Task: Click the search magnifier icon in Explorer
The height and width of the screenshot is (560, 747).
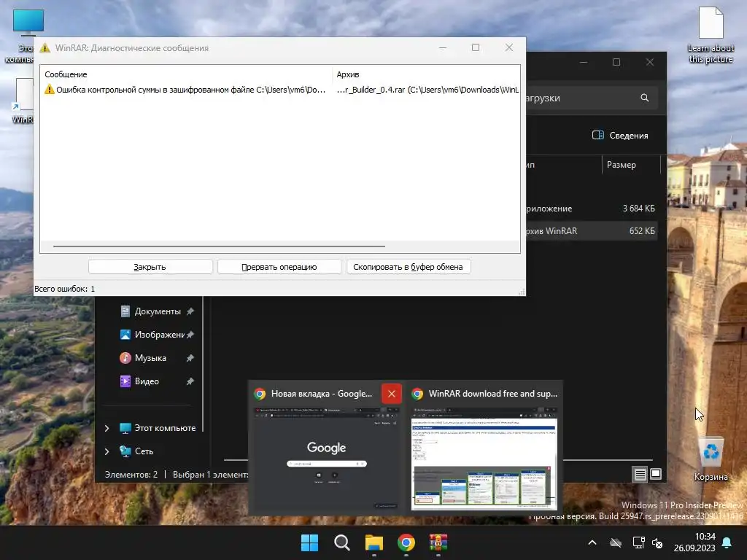Action: tap(645, 98)
